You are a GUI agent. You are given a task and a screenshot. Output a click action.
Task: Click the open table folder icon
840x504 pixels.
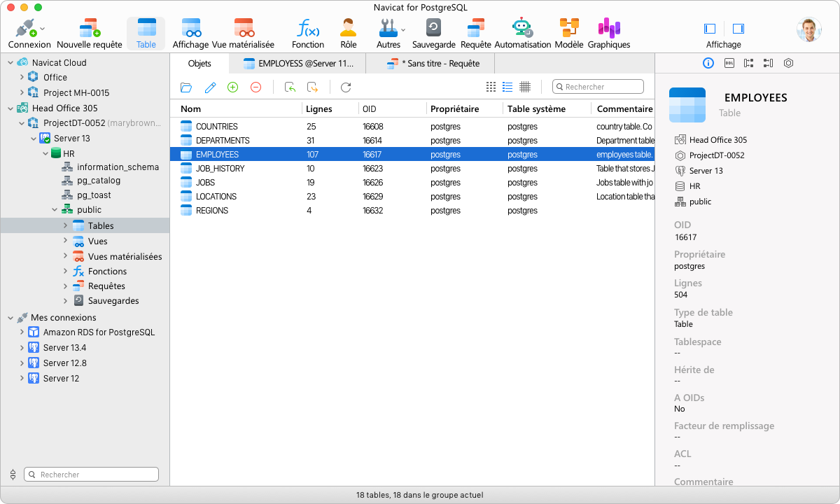pos(186,87)
